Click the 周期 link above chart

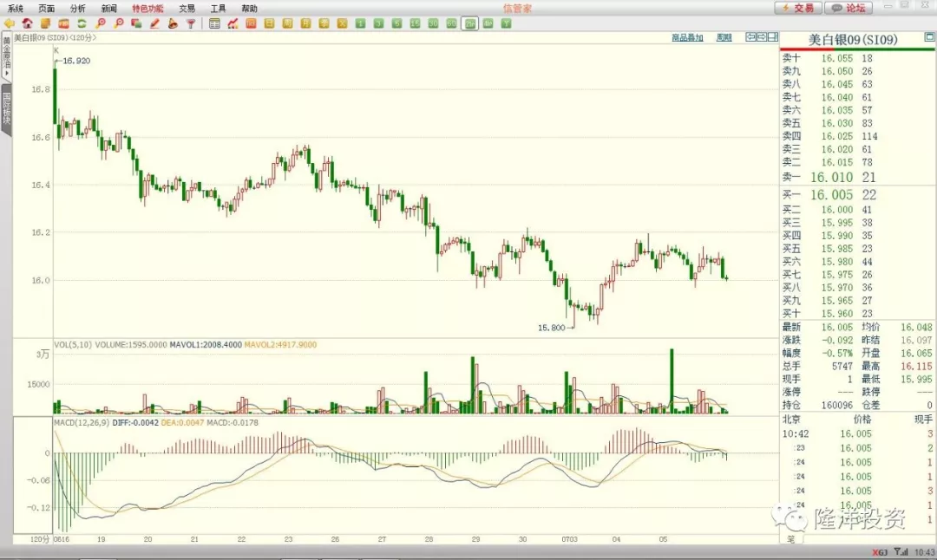(724, 37)
